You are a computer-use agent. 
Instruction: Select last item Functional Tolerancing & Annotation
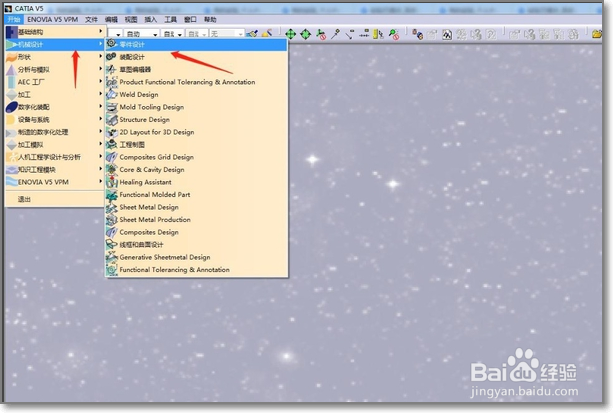coord(197,270)
